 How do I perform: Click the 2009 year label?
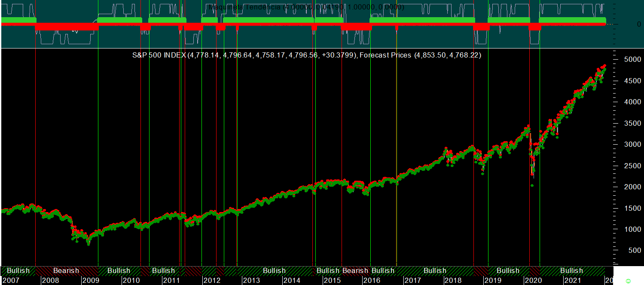(x=91, y=280)
